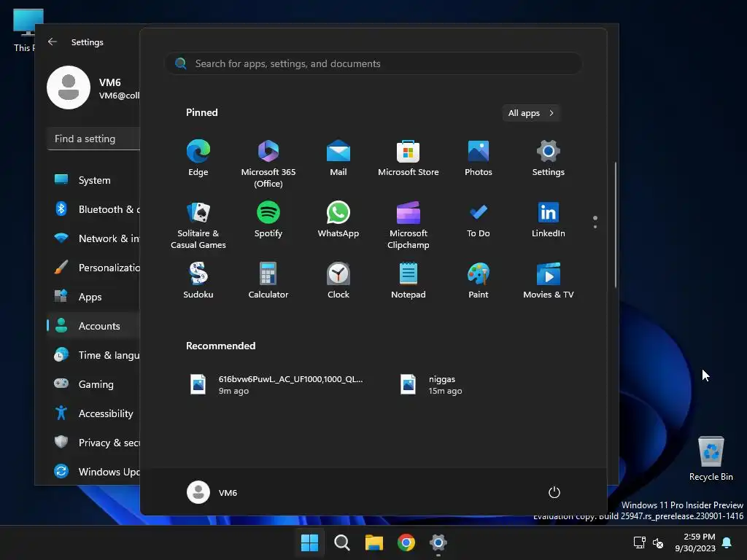Viewport: 747px width, 560px height.
Task: Open Google Chrome from the taskbar
Action: (x=406, y=542)
